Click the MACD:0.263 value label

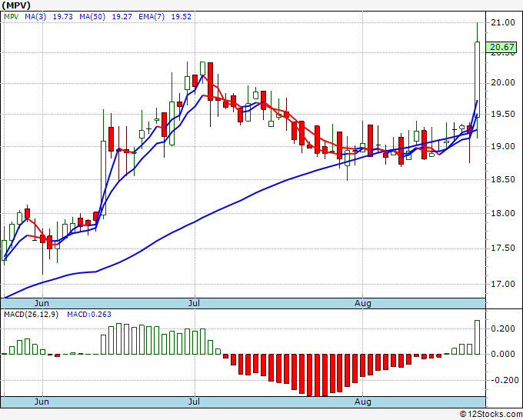coord(89,315)
